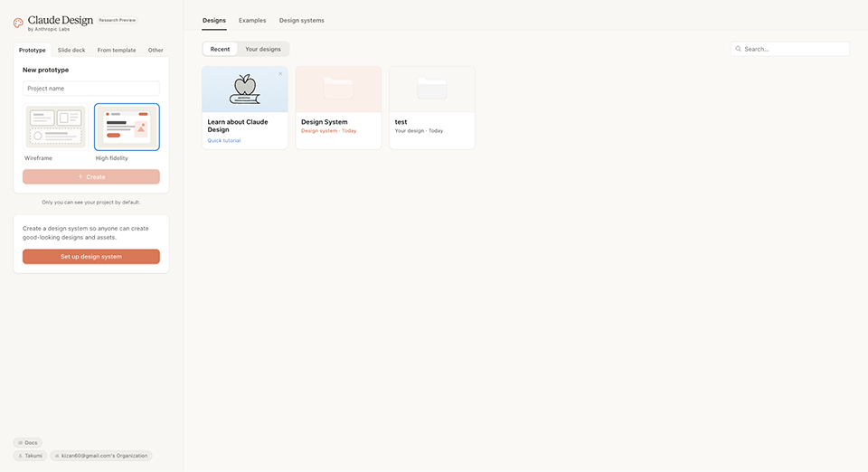868x472 pixels.
Task: Select the Recent filter toggle
Action: click(x=220, y=49)
